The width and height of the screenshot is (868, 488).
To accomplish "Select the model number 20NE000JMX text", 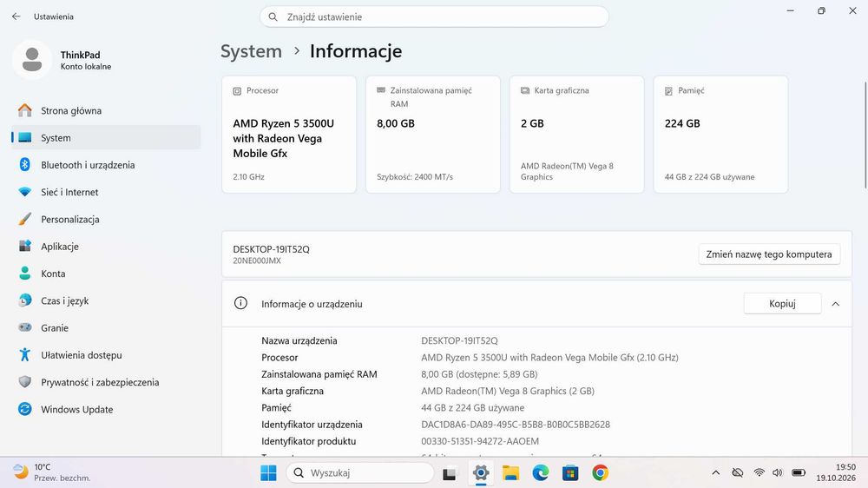I will [x=257, y=260].
